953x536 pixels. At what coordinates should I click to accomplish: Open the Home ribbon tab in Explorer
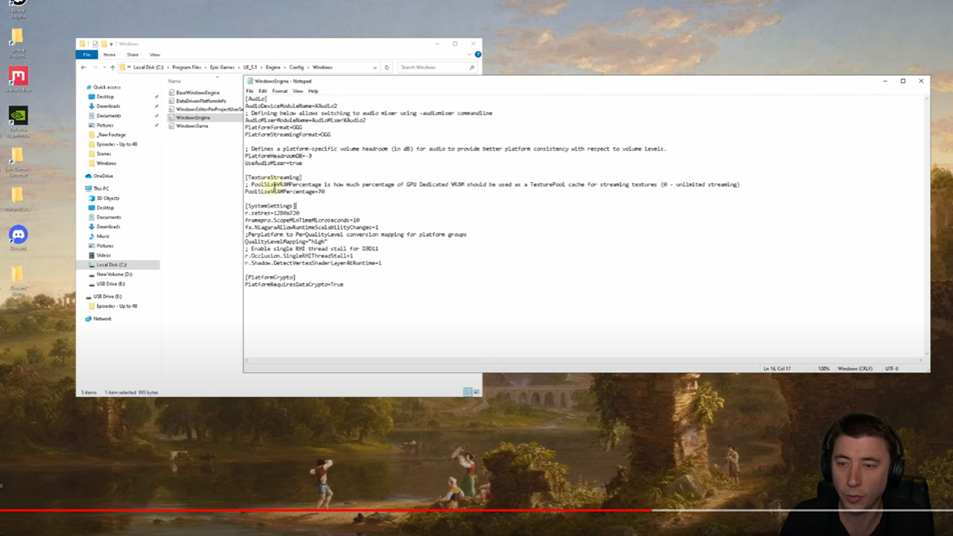pos(109,55)
